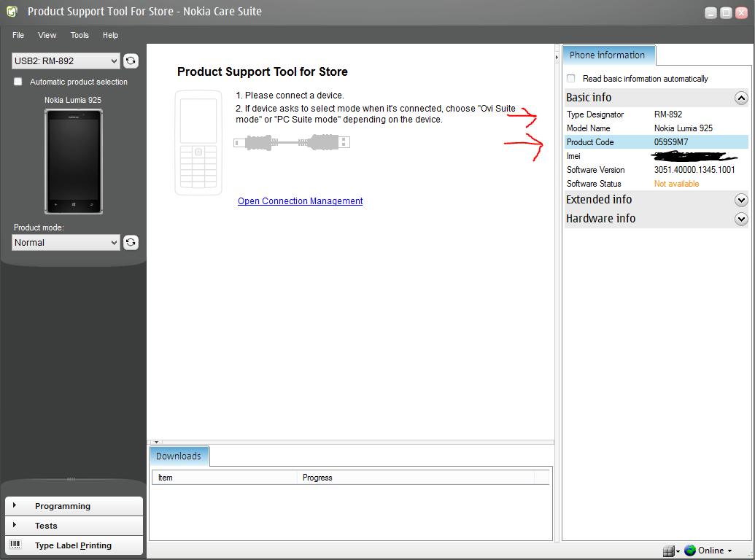Click the sidebar grip handle above Programming
This screenshot has width=755, height=560.
click(x=71, y=478)
